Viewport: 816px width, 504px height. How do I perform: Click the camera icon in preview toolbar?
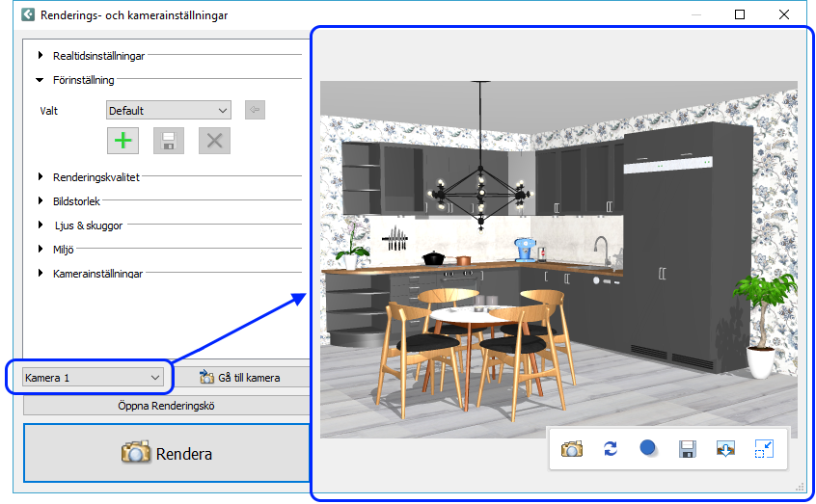pyautogui.click(x=572, y=449)
